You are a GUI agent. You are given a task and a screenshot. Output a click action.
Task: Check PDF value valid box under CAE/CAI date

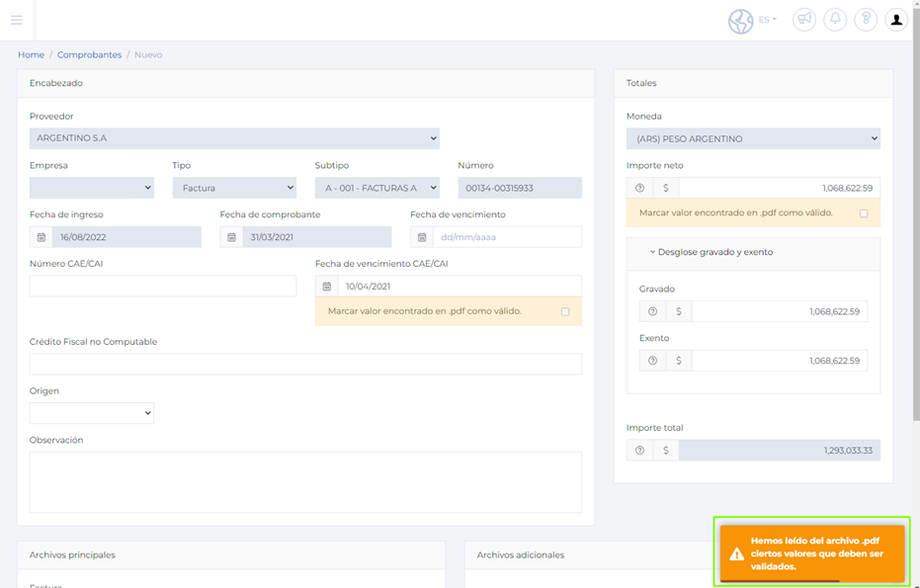tap(565, 311)
